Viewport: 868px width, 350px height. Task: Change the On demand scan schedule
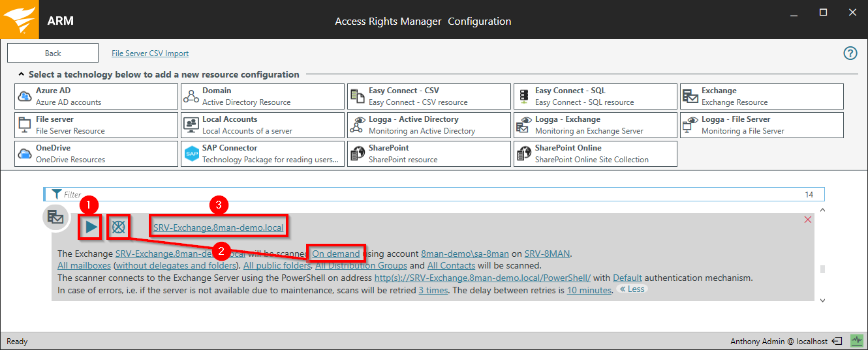coord(336,254)
